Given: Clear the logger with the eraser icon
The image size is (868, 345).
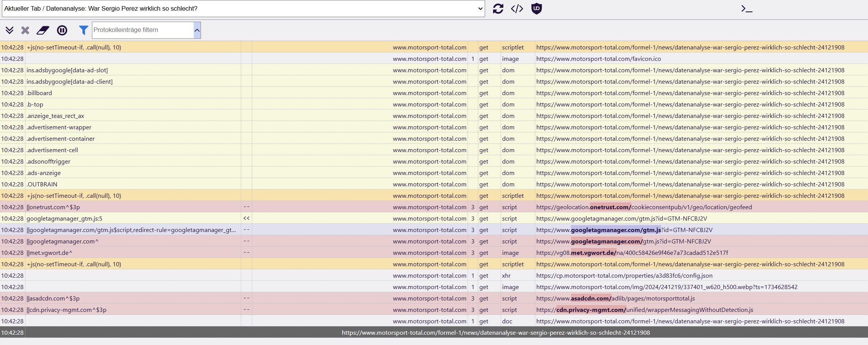Looking at the screenshot, I should pyautogui.click(x=43, y=30).
